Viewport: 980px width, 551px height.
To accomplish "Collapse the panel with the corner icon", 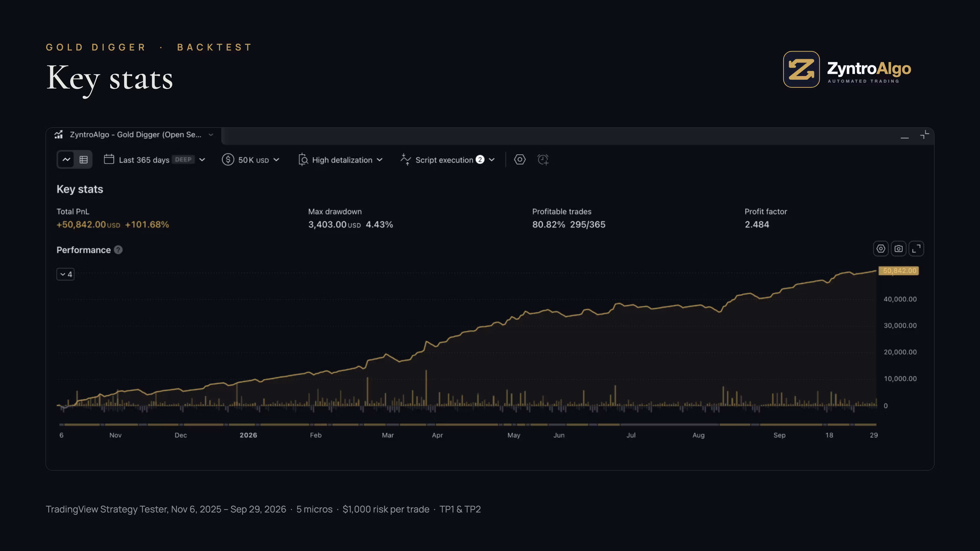I will tap(924, 135).
